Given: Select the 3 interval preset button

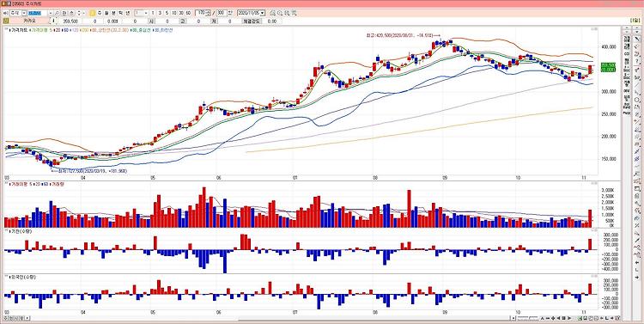Looking at the screenshot, I should pos(160,13).
